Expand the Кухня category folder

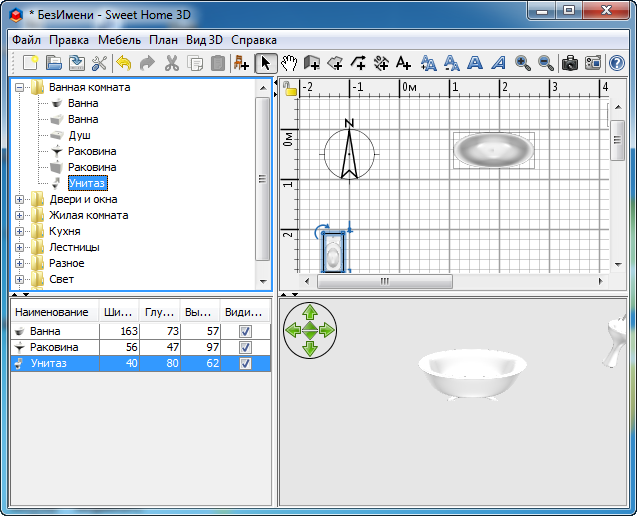pos(19,231)
